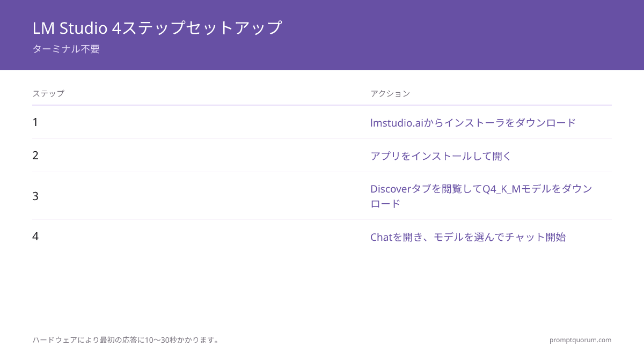The image size is (644, 362).
Task: Click the 'アクション' column header
Action: point(390,93)
